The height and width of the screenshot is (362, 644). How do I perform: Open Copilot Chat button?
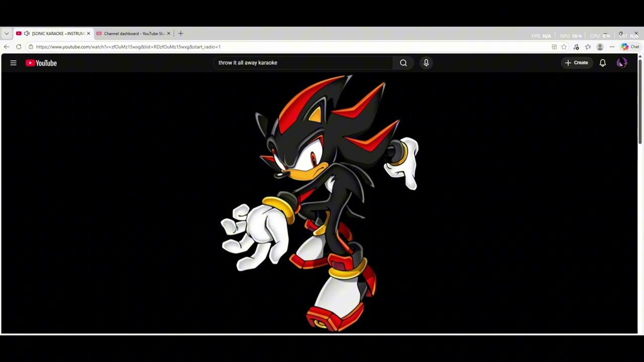[630, 47]
